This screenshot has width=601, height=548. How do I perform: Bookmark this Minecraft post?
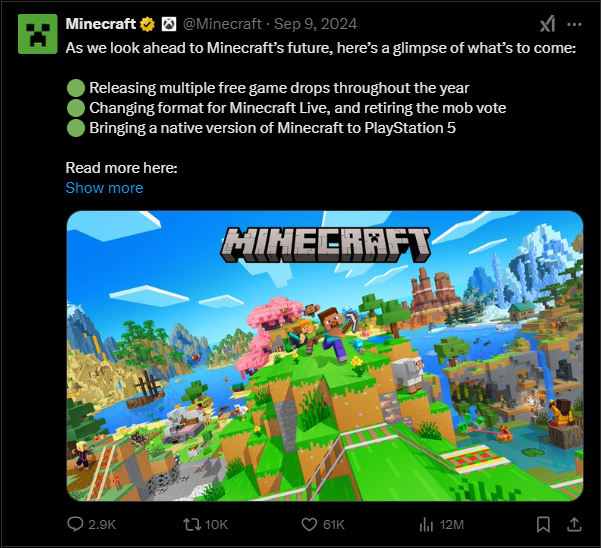(x=543, y=524)
